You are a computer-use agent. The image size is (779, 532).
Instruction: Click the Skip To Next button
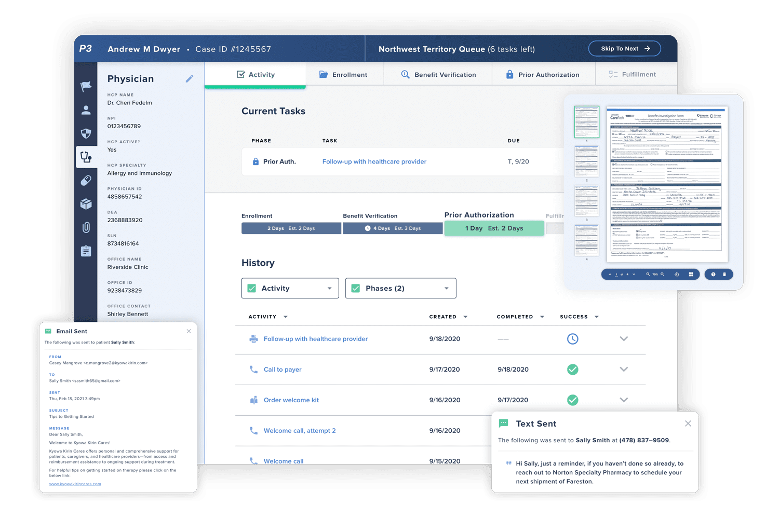625,48
